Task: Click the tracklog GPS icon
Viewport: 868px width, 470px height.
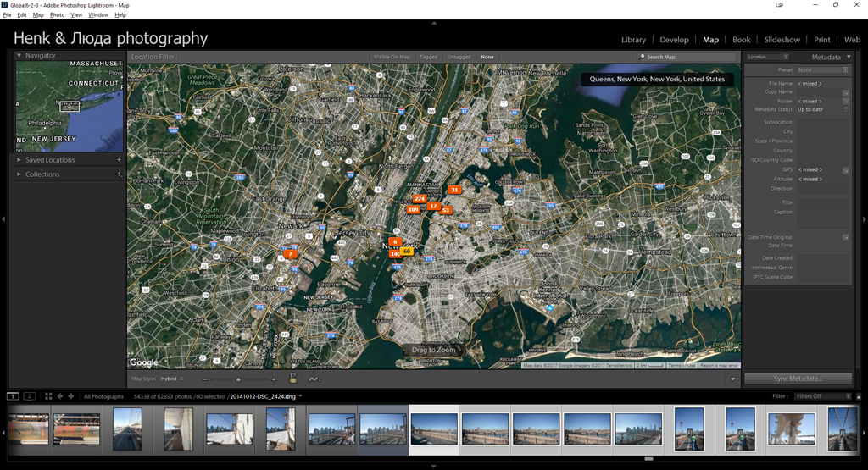Action: point(314,379)
